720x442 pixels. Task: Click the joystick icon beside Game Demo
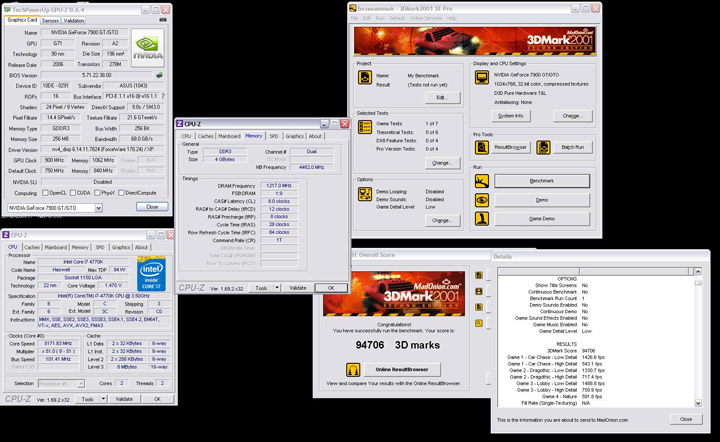click(x=482, y=219)
